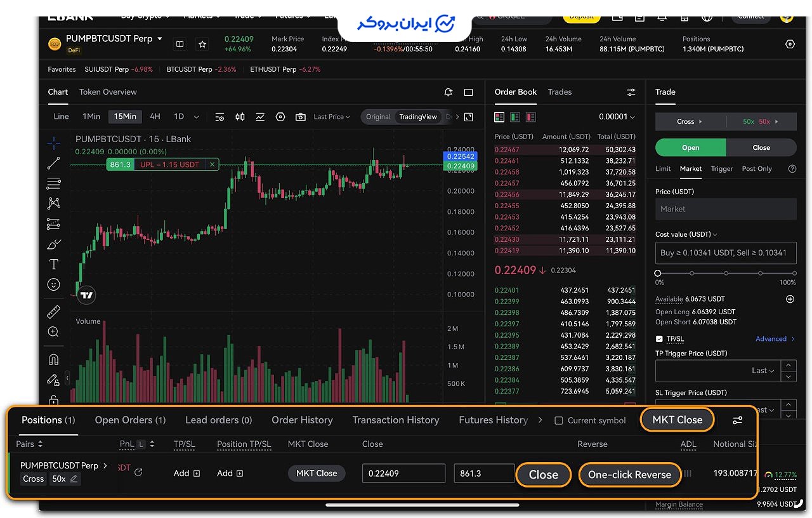Image resolution: width=812 pixels, height=518 pixels.
Task: Take a chart snapshot with camera icon
Action: [x=301, y=117]
